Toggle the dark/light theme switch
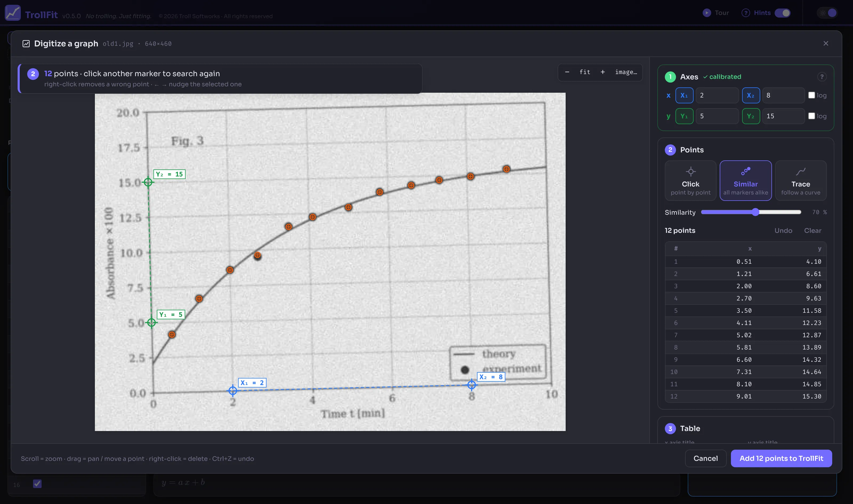The height and width of the screenshot is (504, 853). pyautogui.click(x=827, y=13)
